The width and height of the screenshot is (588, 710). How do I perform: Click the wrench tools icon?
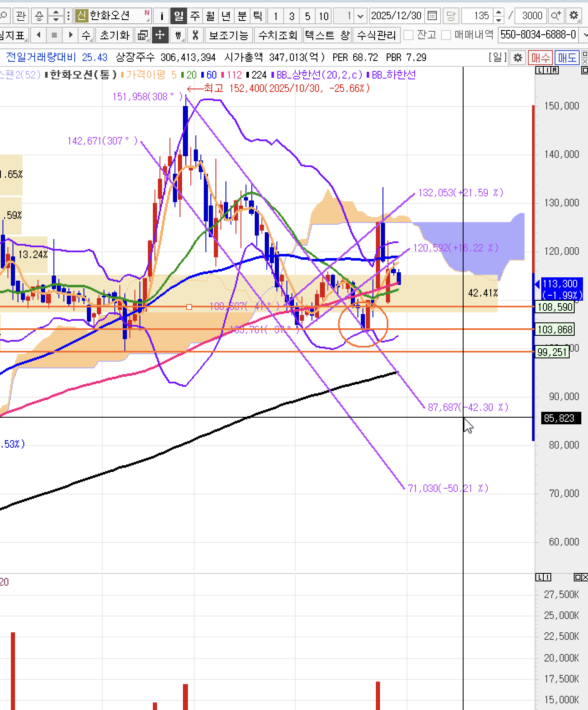[x=195, y=35]
